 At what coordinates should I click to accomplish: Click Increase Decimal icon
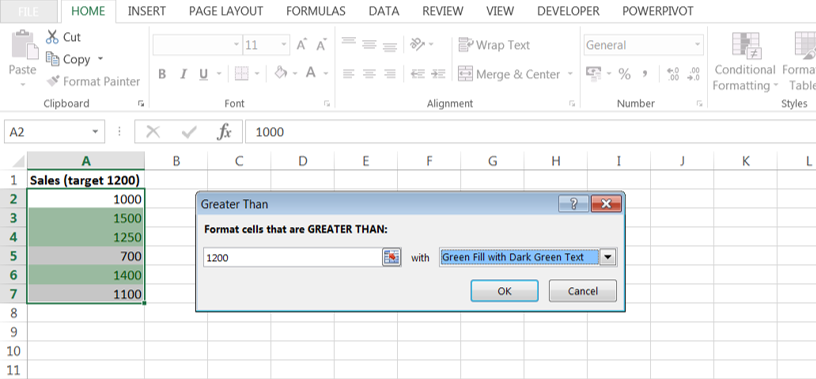tap(672, 73)
